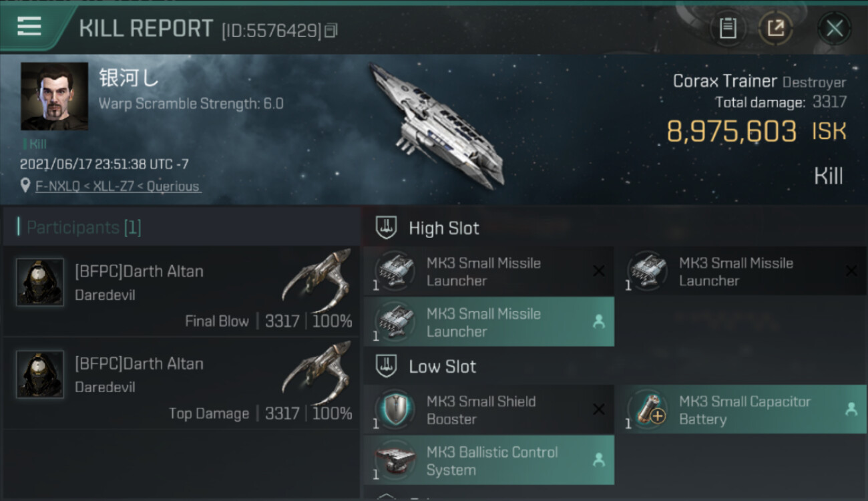Click the highlighted MK3 Small Missile Launcher icon

(395, 322)
